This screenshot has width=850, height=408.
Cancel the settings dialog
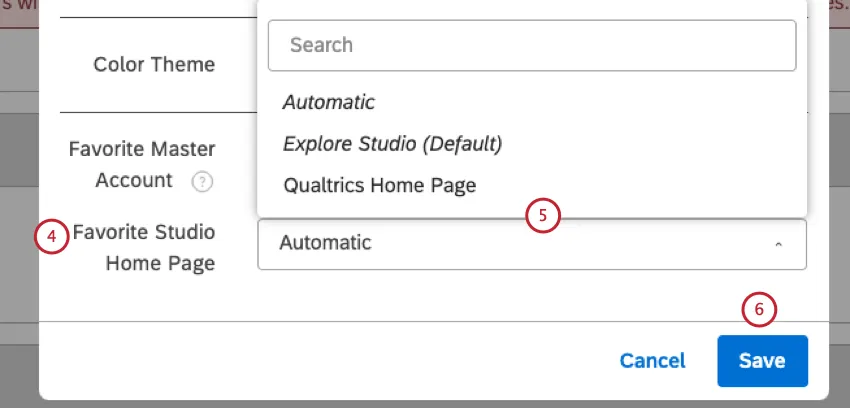click(x=652, y=361)
